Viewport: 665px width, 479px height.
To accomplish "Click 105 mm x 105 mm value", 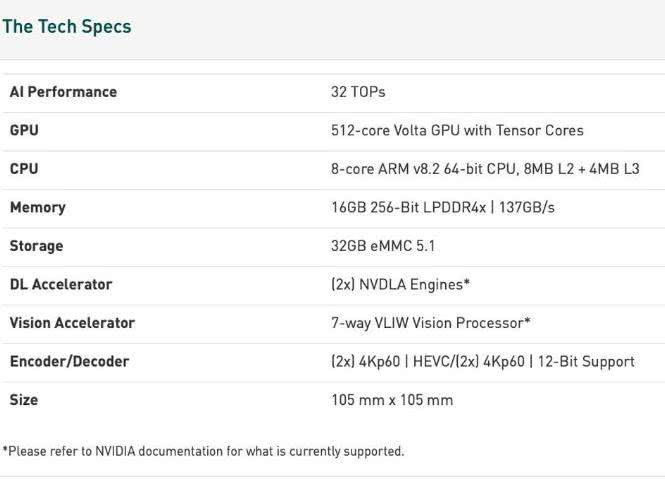I will [392, 400].
